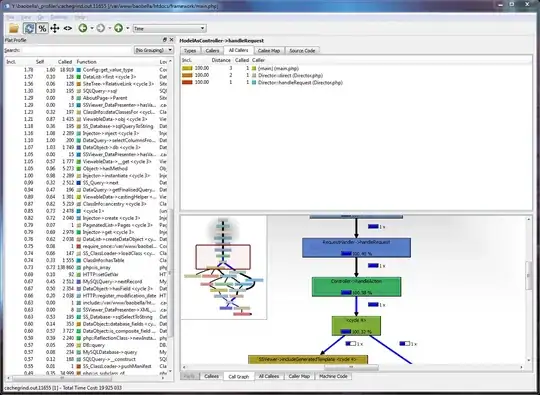540x395 pixels.
Task: Open the (No Grouping) dropdown
Action: (x=154, y=50)
